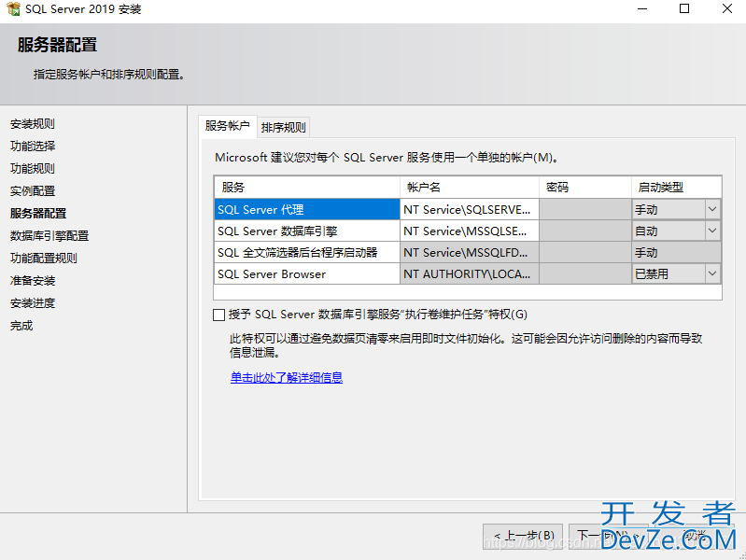The width and height of the screenshot is (746, 560).
Task: Open the 单击此处了解详细信息 link
Action: (287, 377)
